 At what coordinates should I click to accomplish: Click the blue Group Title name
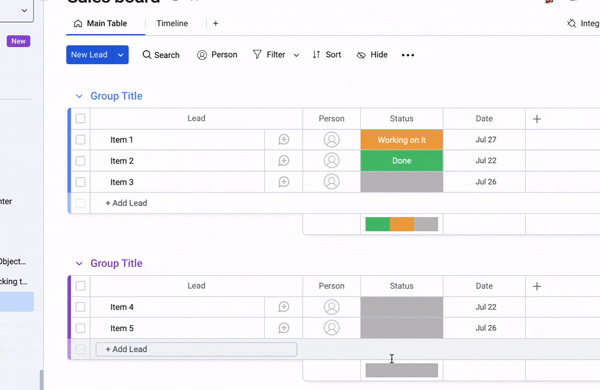coord(116,96)
